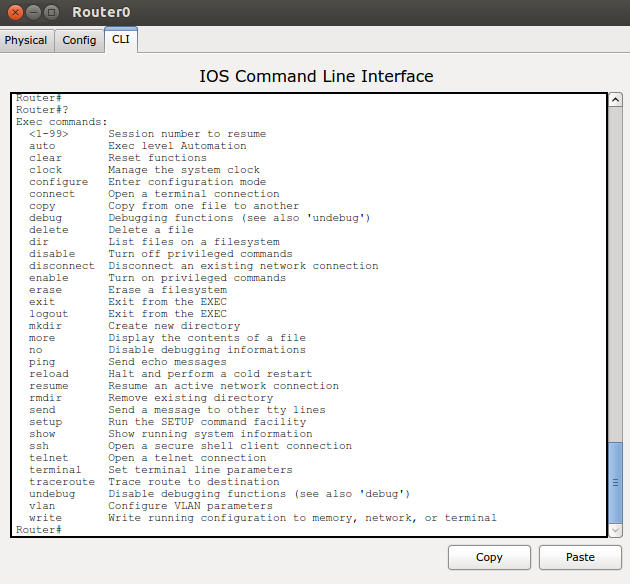Close the Router0 window
The width and height of the screenshot is (630, 584).
[16, 13]
